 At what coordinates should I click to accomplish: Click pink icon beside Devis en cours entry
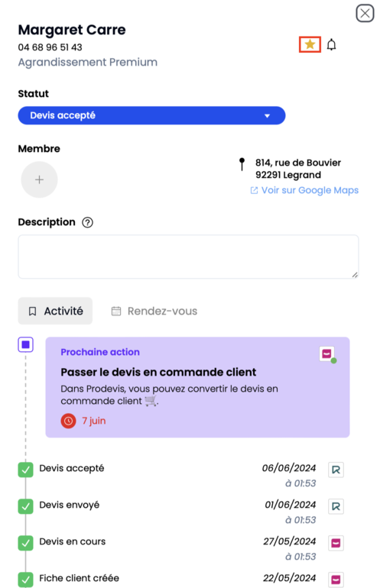coord(336,543)
